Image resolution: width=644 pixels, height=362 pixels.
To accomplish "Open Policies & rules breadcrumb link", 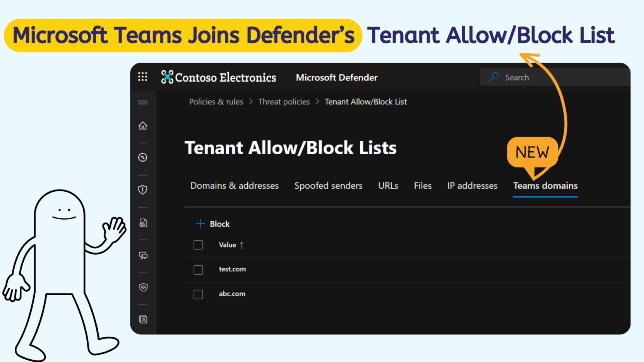I will point(216,102).
